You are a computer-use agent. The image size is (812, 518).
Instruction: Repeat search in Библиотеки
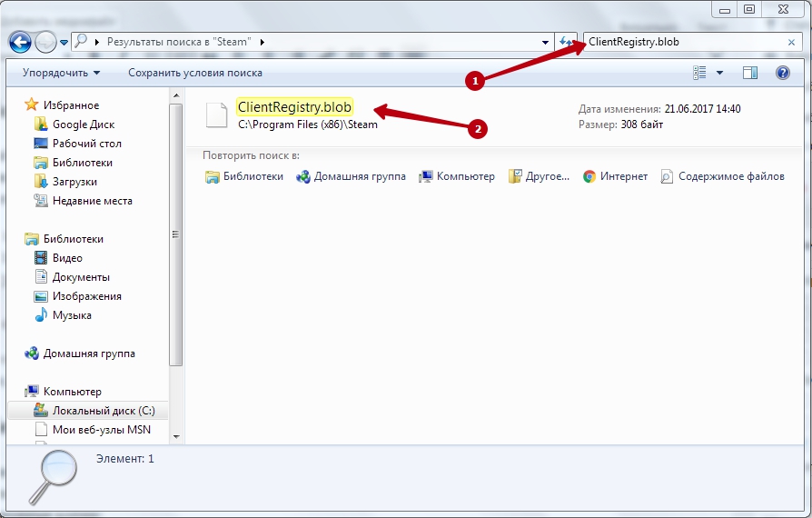(244, 176)
